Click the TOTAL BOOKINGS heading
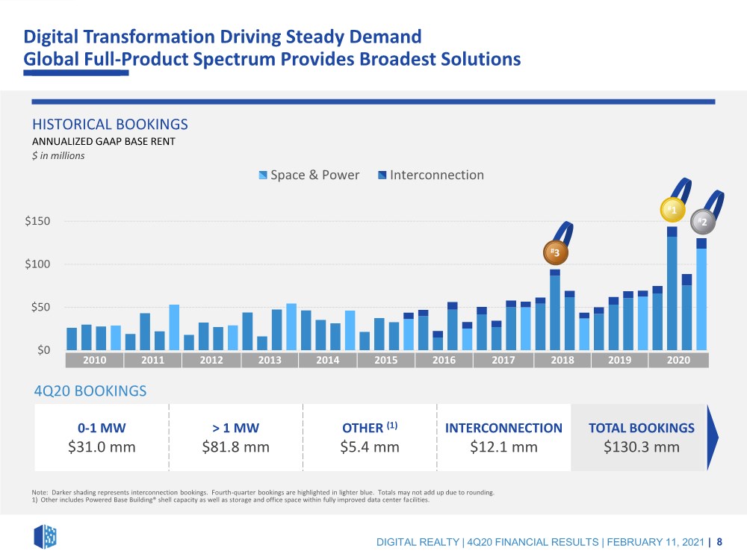Image resolution: width=747 pixels, height=560 pixels. [641, 428]
